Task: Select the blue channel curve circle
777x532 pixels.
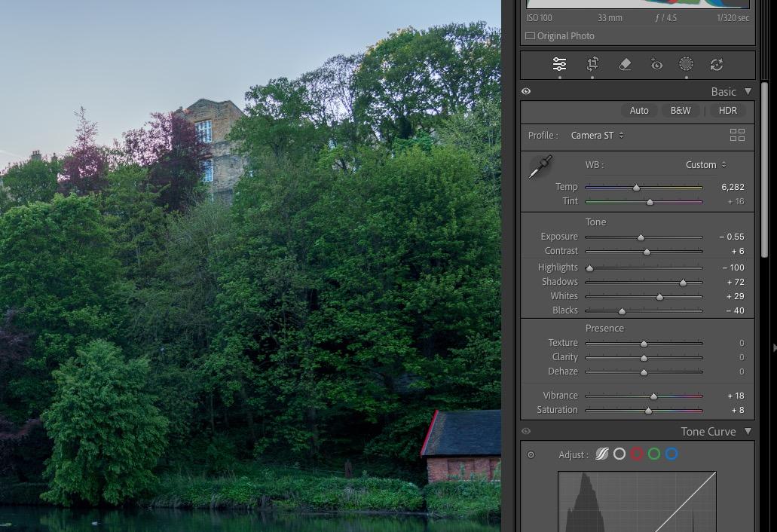Action: [x=671, y=454]
